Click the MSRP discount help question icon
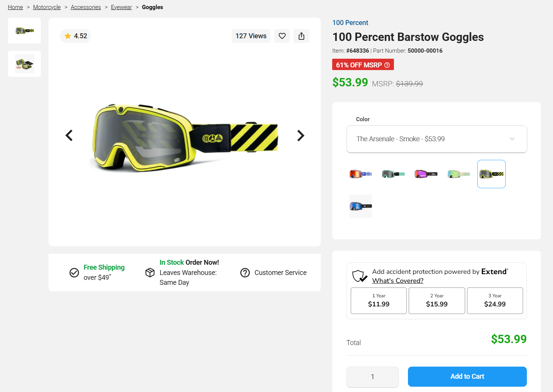Image resolution: width=553 pixels, height=392 pixels. click(387, 65)
